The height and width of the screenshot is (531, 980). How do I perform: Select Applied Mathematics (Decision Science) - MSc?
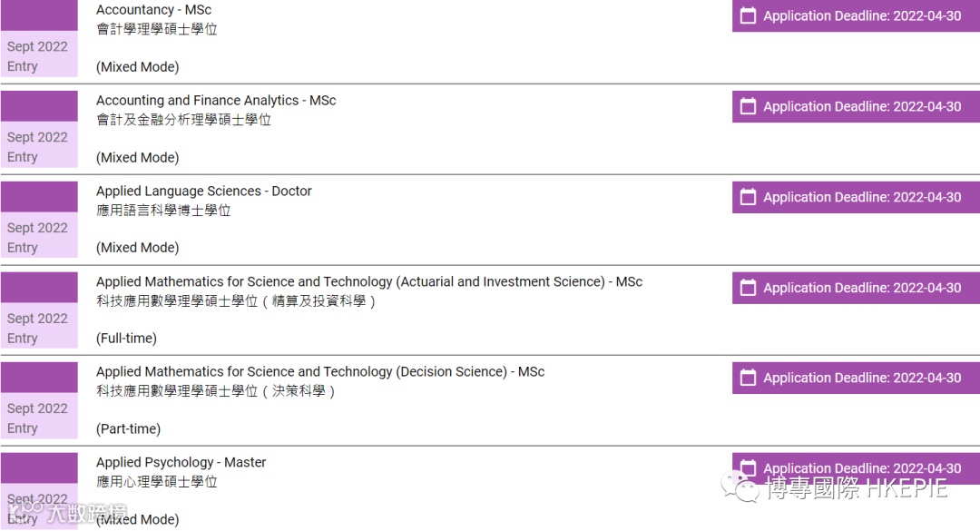tap(320, 372)
